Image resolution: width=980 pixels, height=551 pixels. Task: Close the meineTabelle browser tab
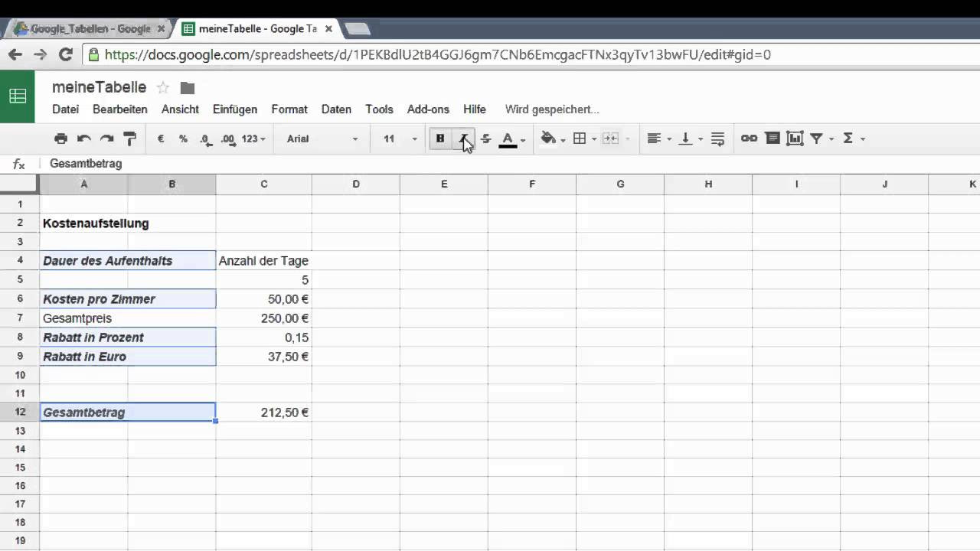click(x=328, y=29)
